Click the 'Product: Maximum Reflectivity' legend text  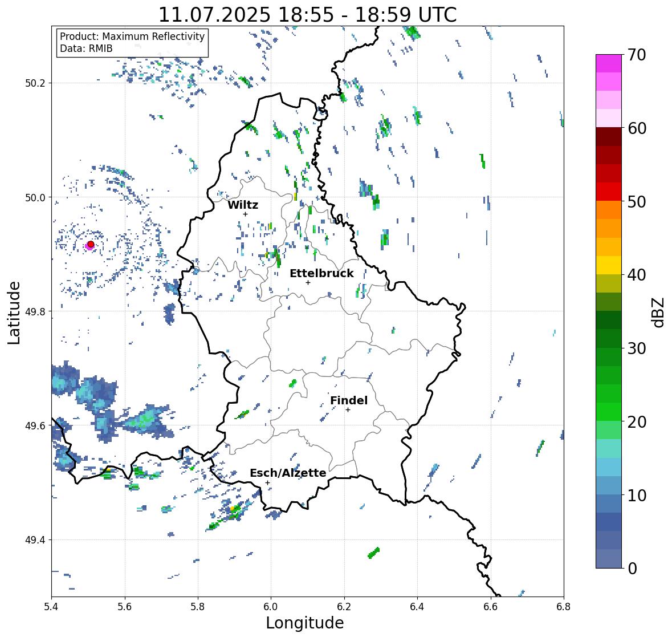132,36
